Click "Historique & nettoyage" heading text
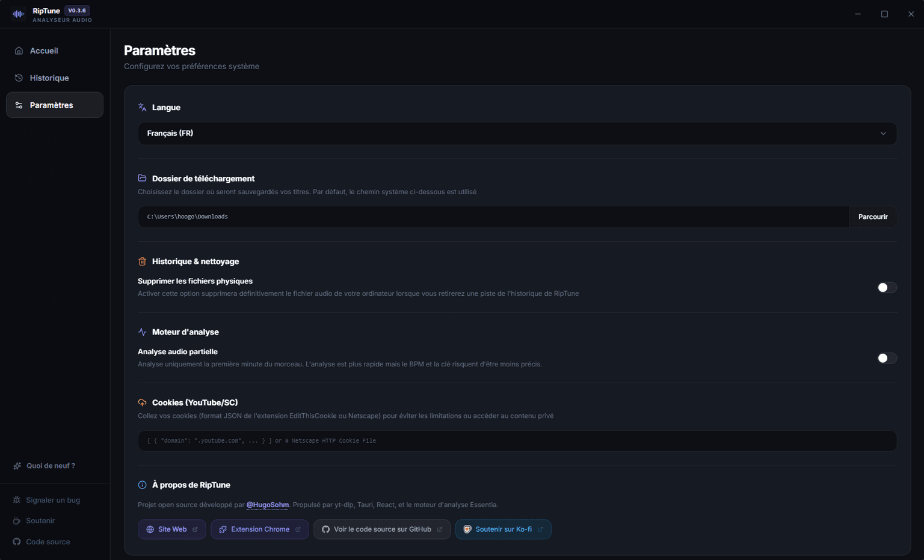 click(x=196, y=262)
